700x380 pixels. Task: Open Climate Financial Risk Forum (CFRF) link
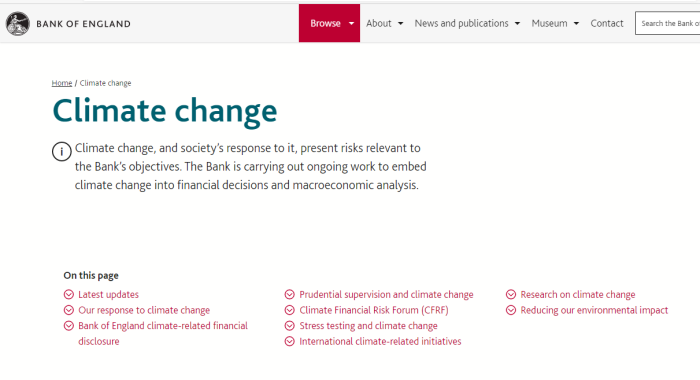pos(374,310)
